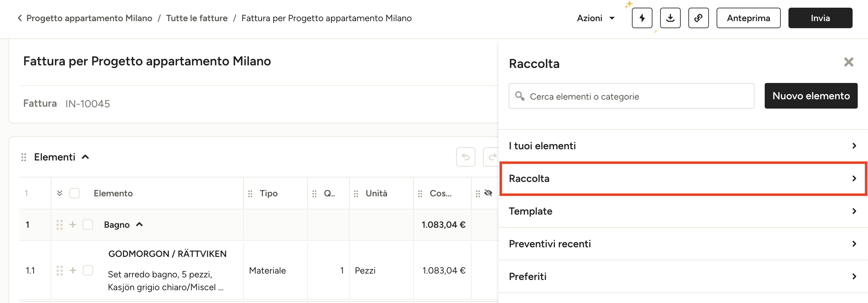Click the undo arrow in Elementi

point(466,157)
